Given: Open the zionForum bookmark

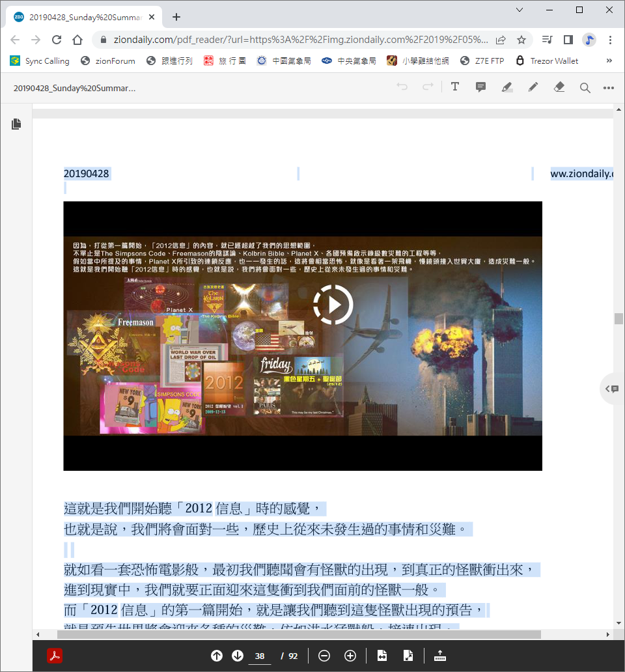Looking at the screenshot, I should pos(108,61).
